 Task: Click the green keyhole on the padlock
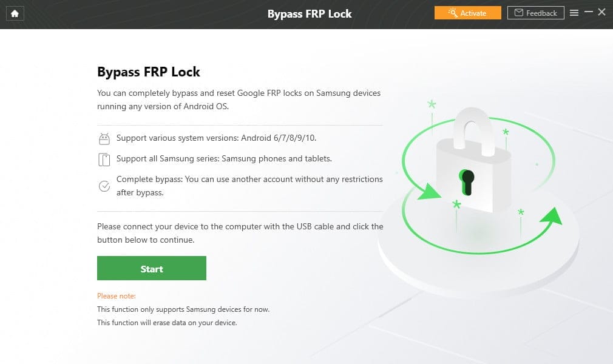(x=467, y=182)
